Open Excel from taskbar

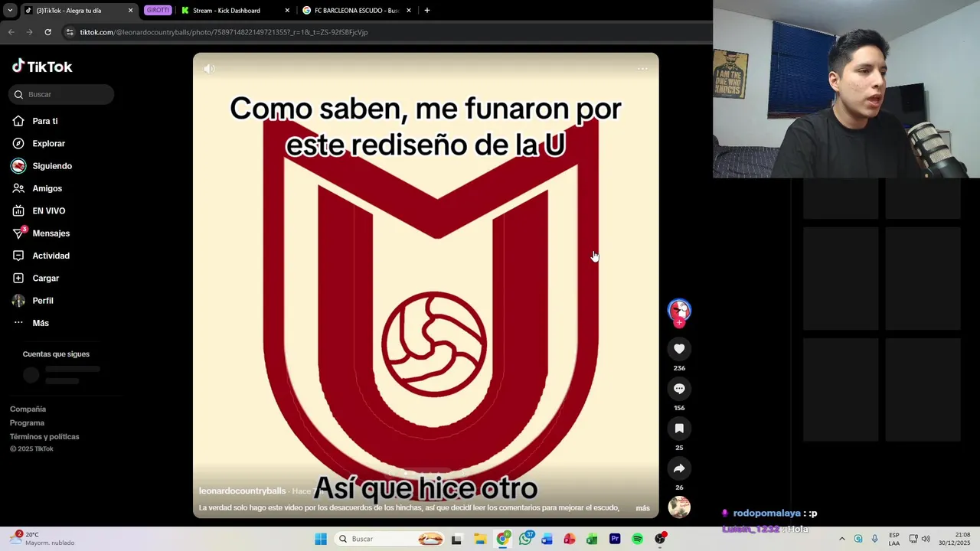(x=592, y=539)
